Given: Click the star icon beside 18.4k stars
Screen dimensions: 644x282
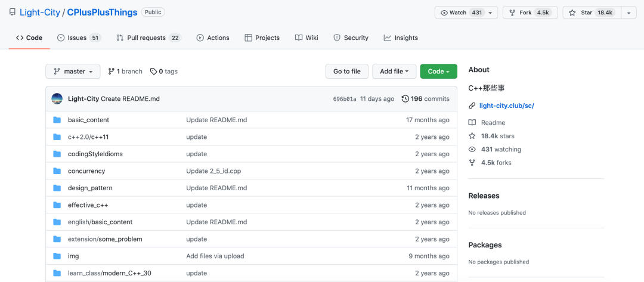Looking at the screenshot, I should click(472, 136).
